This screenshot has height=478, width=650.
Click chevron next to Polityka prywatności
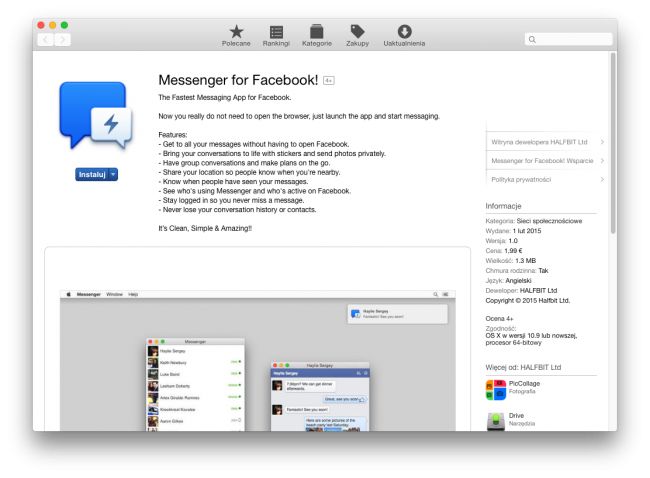pos(602,180)
